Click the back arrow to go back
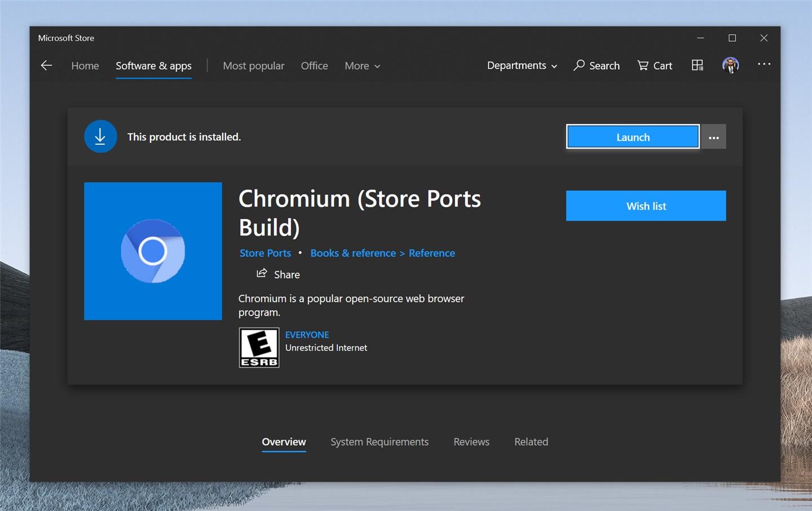Image resolution: width=812 pixels, height=511 pixels. (46, 65)
